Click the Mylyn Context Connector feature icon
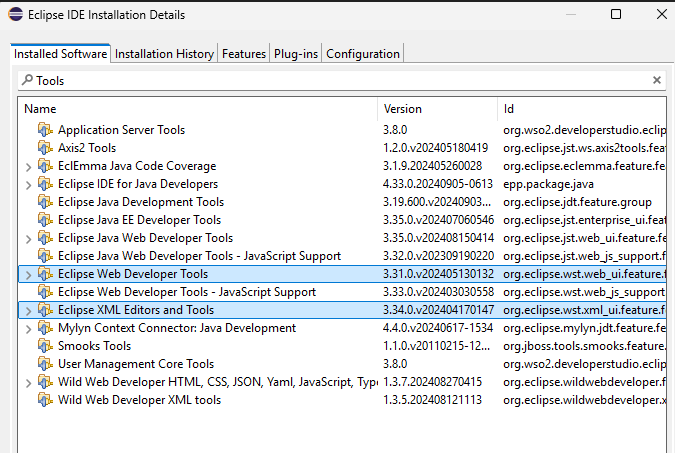The height and width of the screenshot is (453, 675). (45, 328)
